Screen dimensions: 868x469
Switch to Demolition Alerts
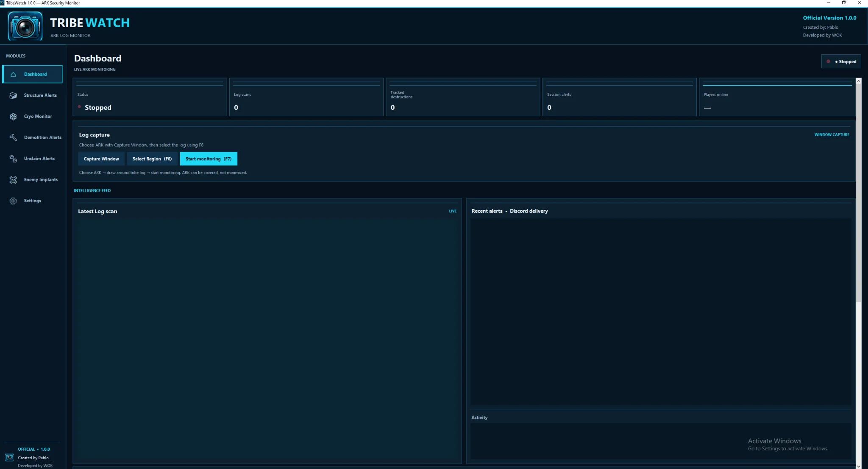(32, 137)
